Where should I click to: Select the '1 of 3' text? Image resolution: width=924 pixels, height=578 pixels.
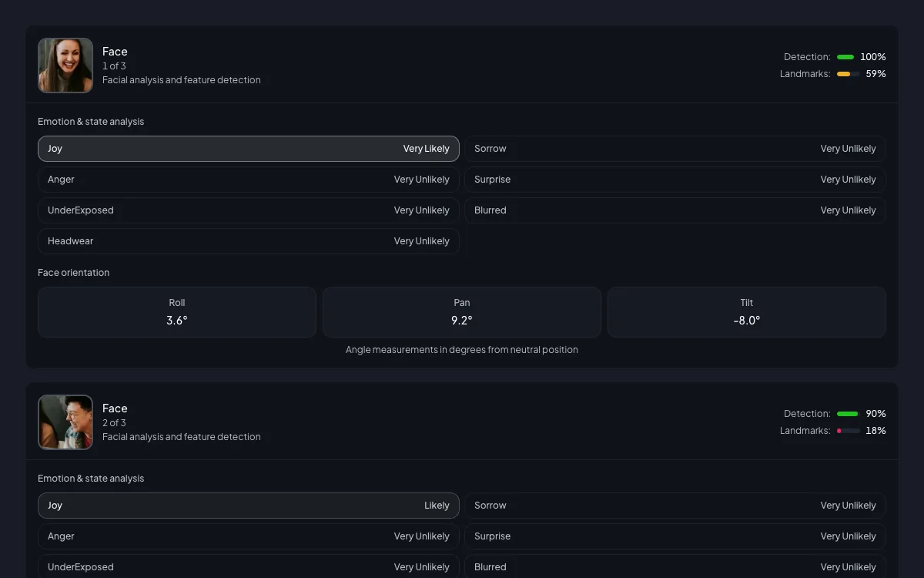[114, 66]
